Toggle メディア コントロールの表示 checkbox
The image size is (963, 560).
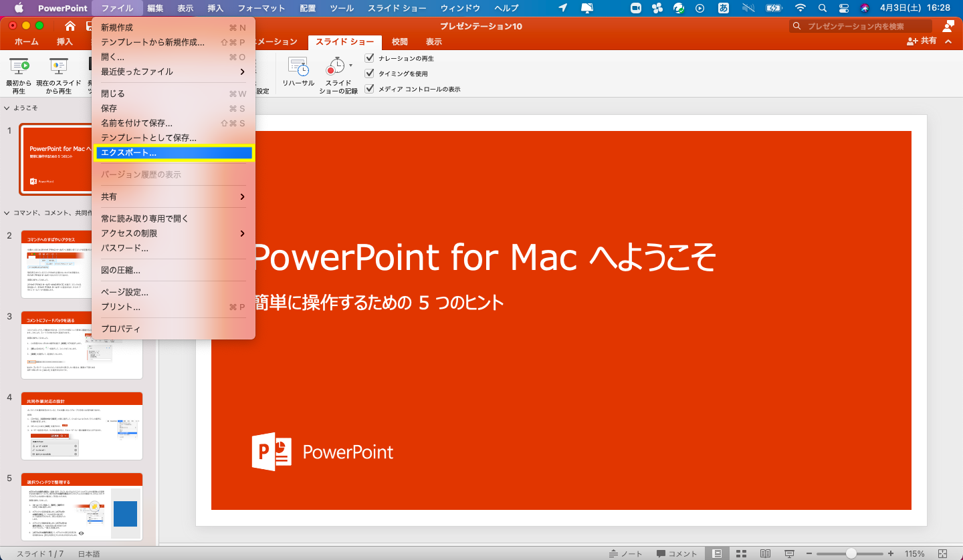[x=369, y=89]
